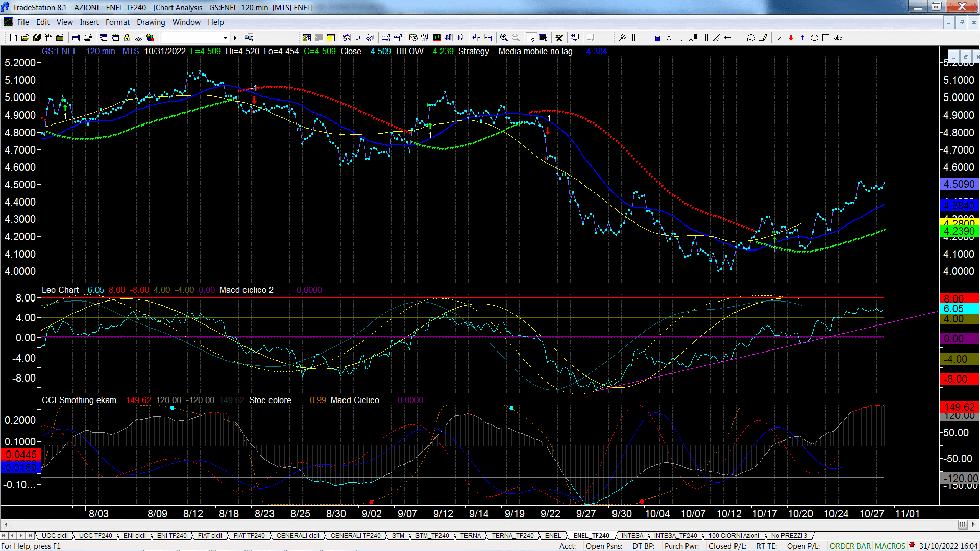Click the symbol command input field

(x=191, y=38)
